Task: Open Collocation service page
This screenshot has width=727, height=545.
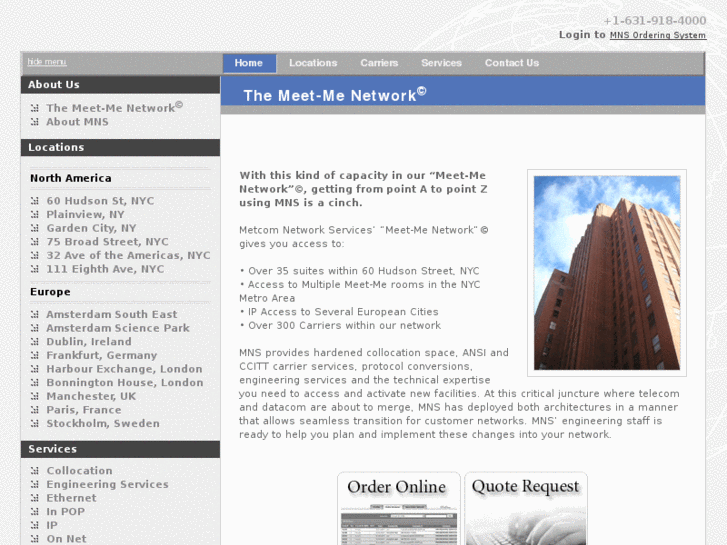Action: point(79,471)
